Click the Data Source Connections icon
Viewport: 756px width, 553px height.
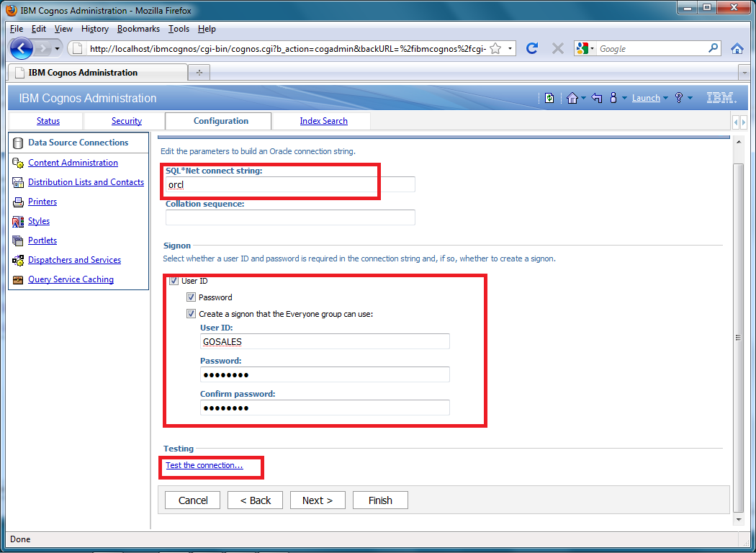coord(18,143)
